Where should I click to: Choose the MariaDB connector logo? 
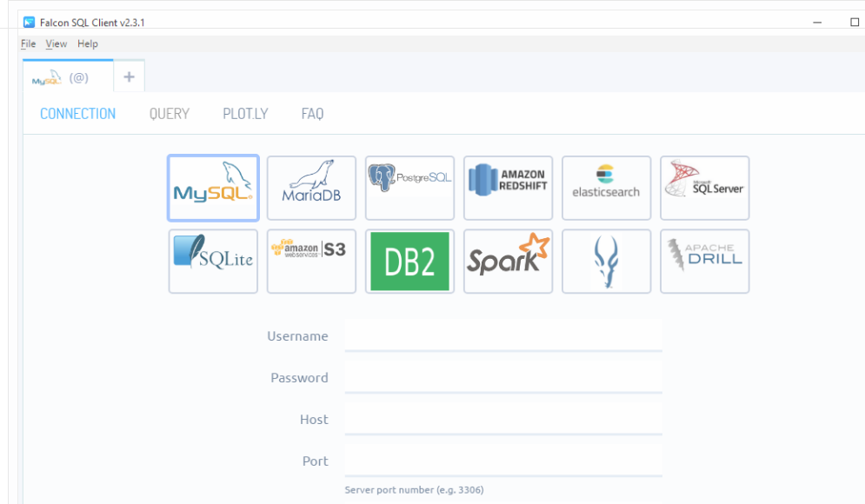[311, 188]
